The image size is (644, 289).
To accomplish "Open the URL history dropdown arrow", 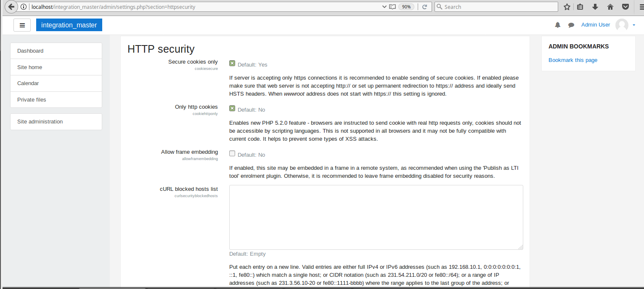I will [384, 7].
